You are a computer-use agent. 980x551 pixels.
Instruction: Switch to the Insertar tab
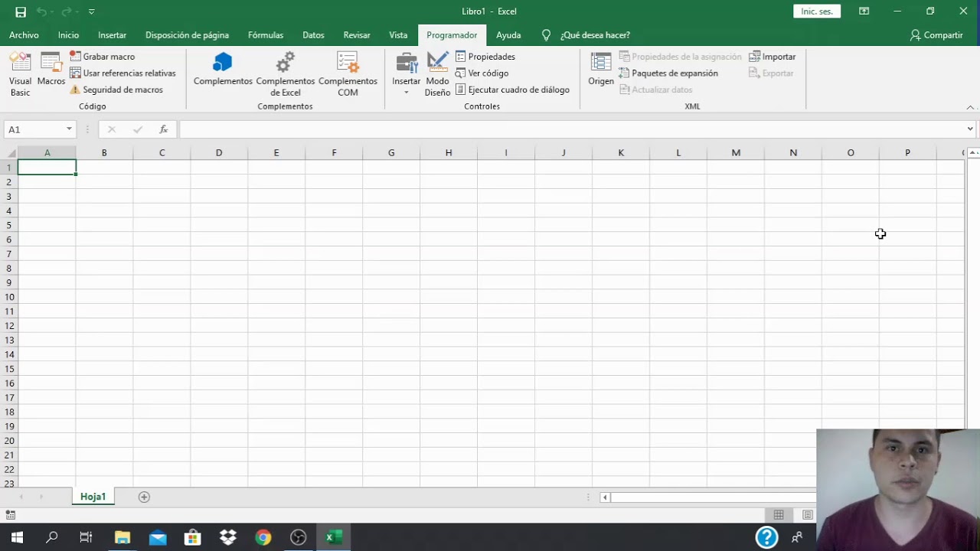[x=112, y=35]
